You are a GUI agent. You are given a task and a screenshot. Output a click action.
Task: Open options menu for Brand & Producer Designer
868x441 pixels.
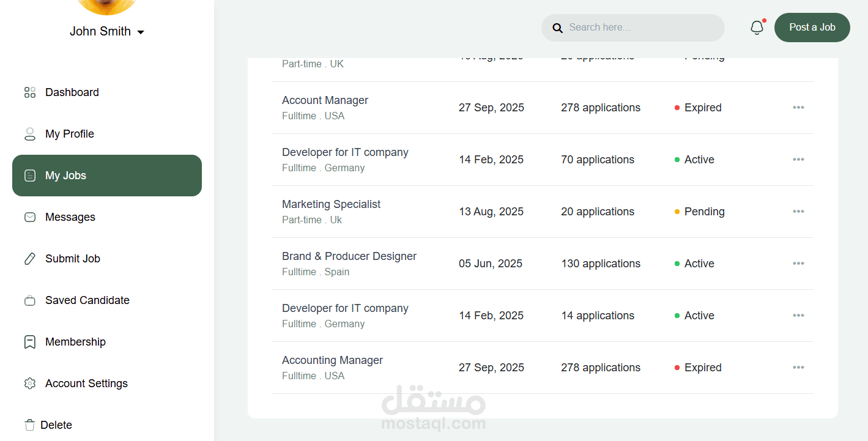click(x=798, y=264)
